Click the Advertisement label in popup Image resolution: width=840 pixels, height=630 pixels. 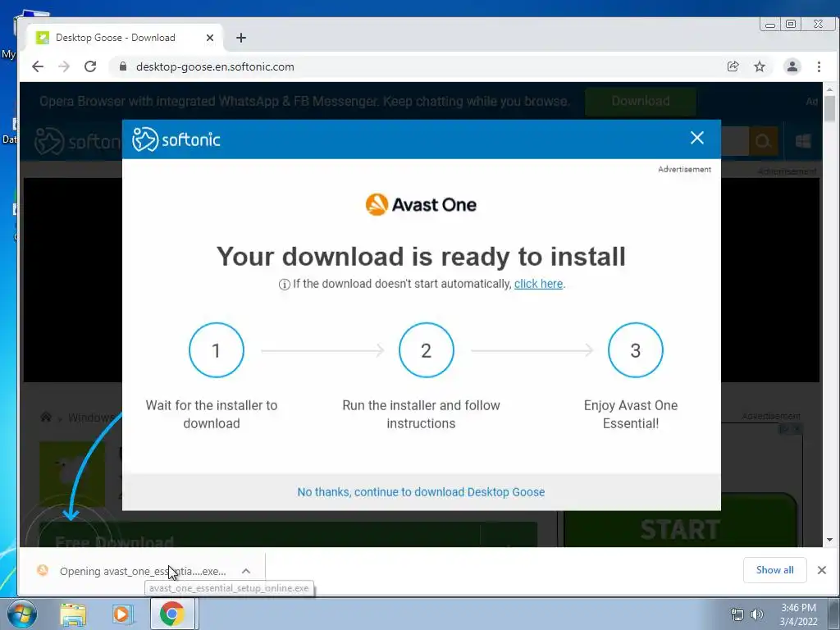point(685,169)
